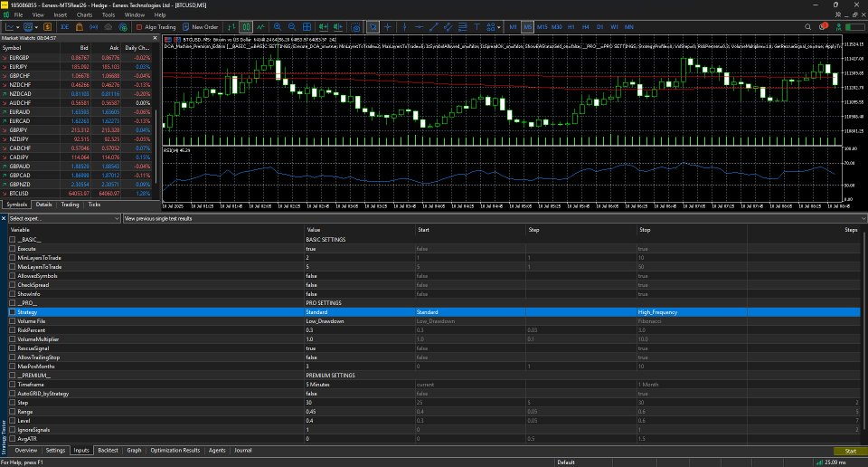Click the Volume File Low_Drawdown value

(x=359, y=321)
